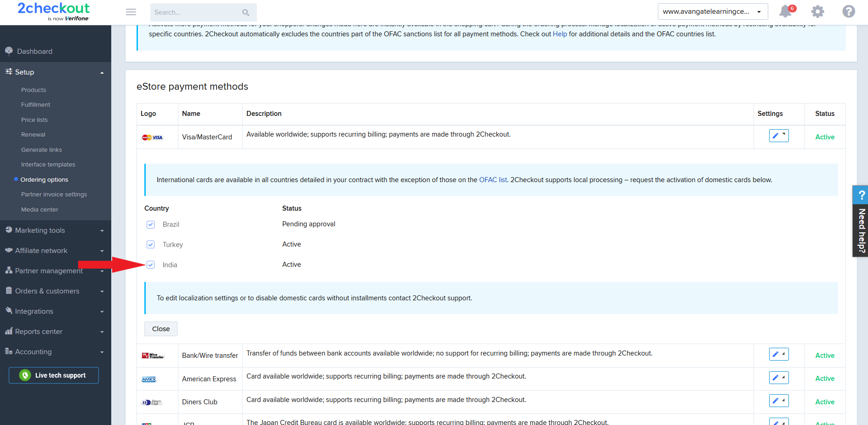Toggle the Brazil country checkbox
Image resolution: width=868 pixels, height=425 pixels.
point(150,224)
